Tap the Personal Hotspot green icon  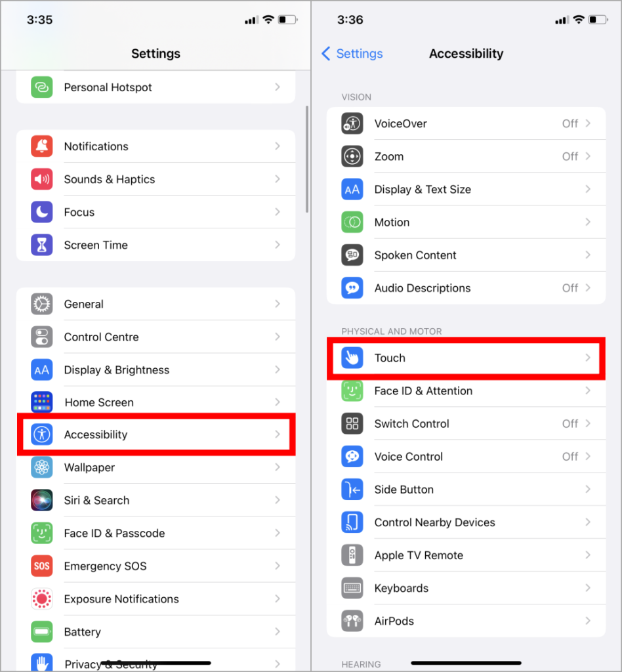tap(41, 87)
